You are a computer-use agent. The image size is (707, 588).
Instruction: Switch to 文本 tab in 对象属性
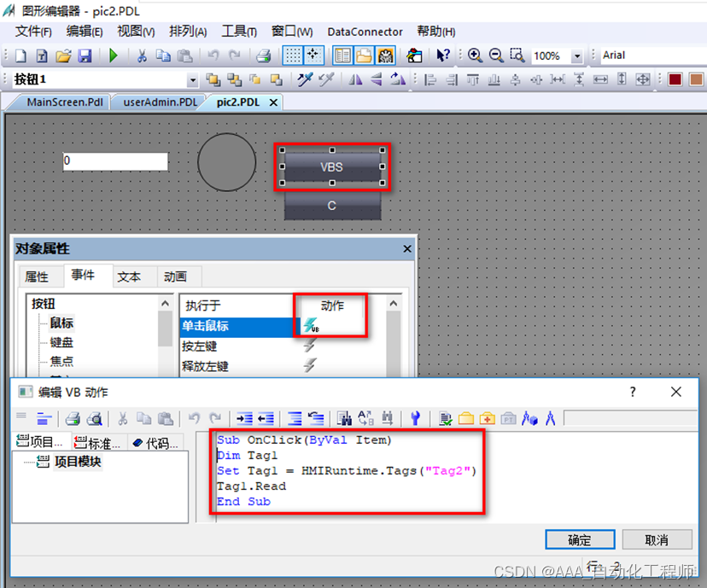(129, 277)
